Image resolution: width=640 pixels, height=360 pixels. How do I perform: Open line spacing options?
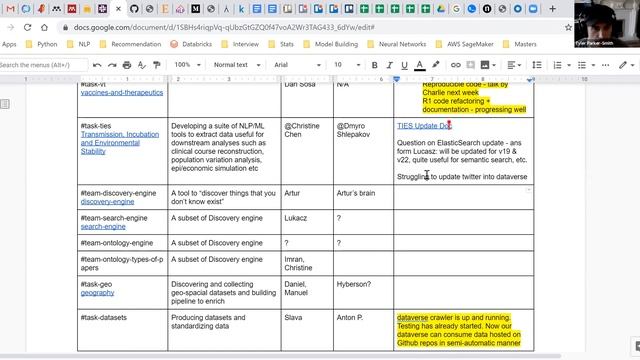pos(537,65)
